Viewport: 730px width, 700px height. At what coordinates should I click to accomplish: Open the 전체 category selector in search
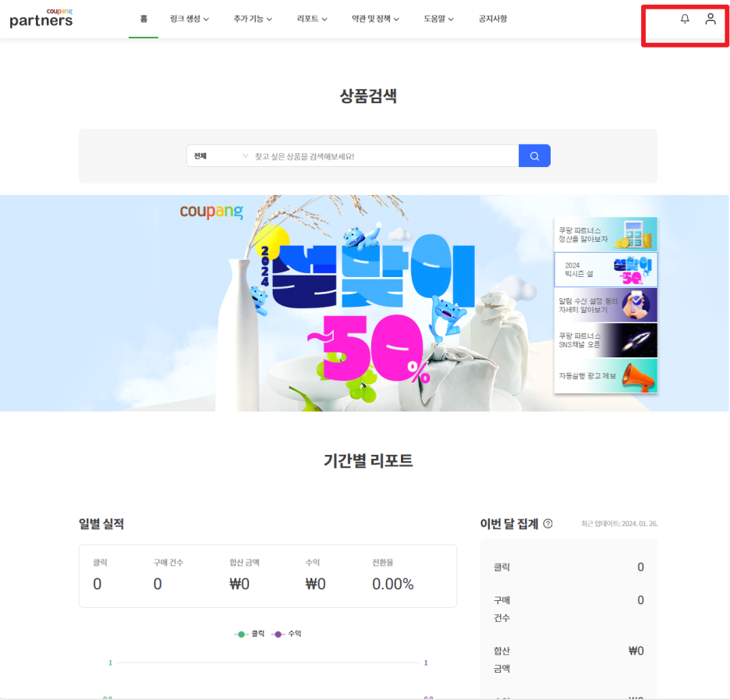point(221,155)
